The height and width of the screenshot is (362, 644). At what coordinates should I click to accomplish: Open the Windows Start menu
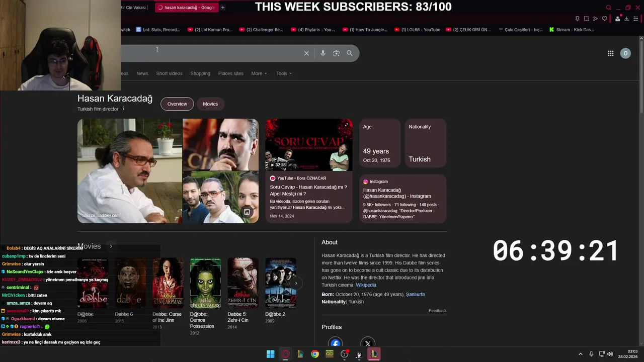coord(270,354)
